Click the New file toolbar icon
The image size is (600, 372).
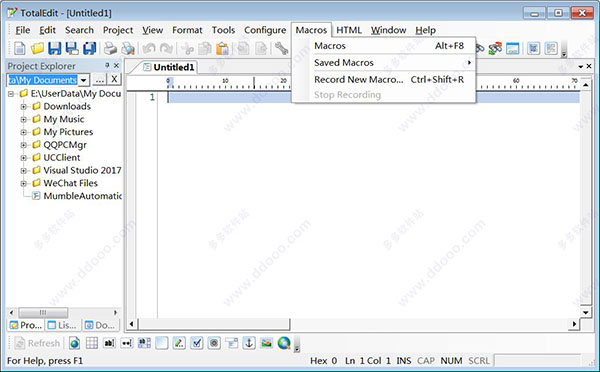[20, 49]
